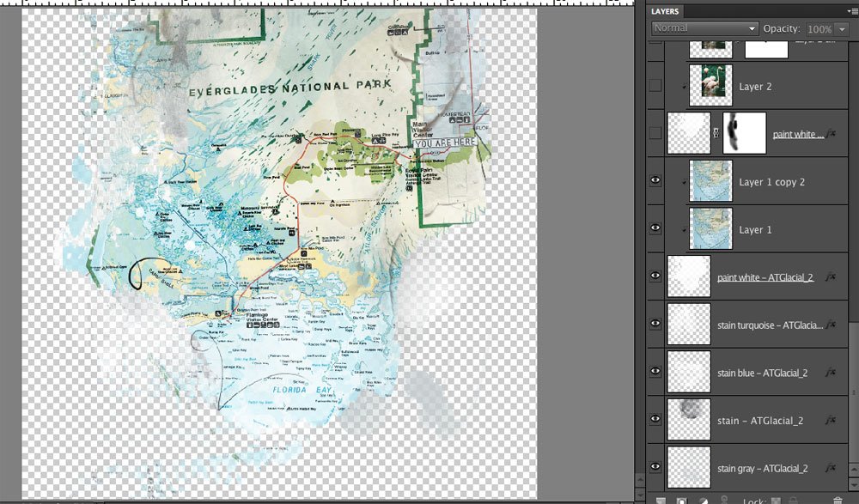The height and width of the screenshot is (504, 859).
Task: Click the link icon between layer and mask
Action: (716, 133)
